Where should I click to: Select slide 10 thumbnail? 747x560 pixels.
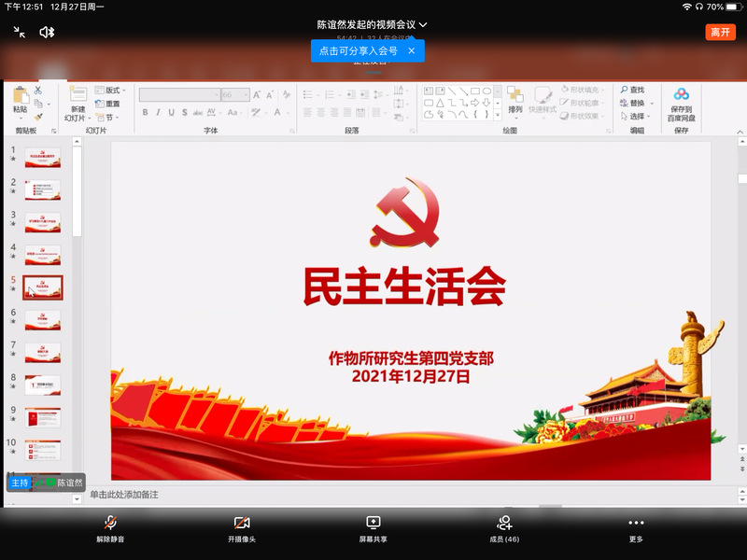43,450
